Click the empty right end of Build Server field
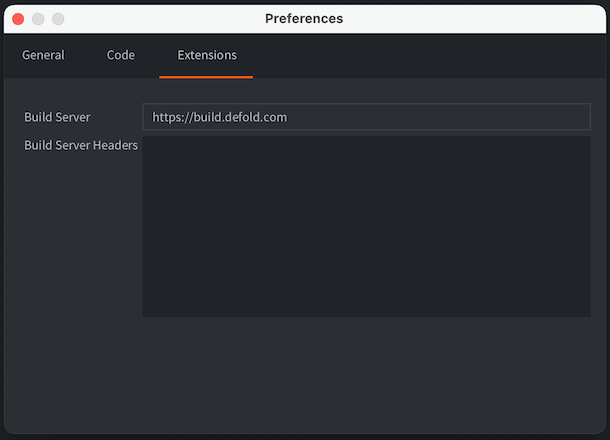Viewport: 610px width, 440px height. click(x=440, y=117)
